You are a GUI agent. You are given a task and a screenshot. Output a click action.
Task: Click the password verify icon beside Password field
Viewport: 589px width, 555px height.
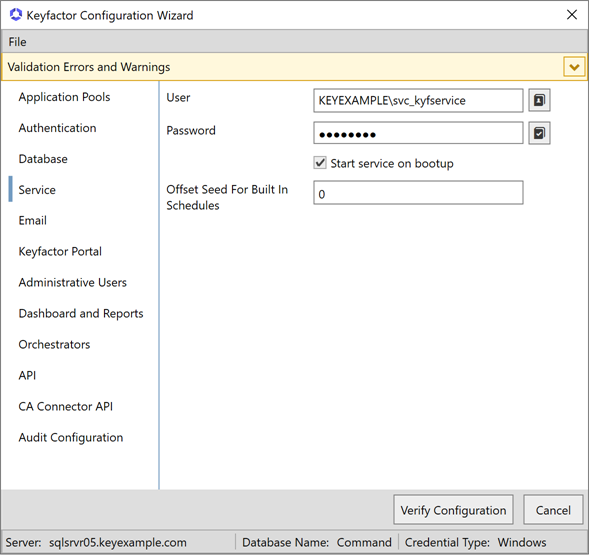539,133
